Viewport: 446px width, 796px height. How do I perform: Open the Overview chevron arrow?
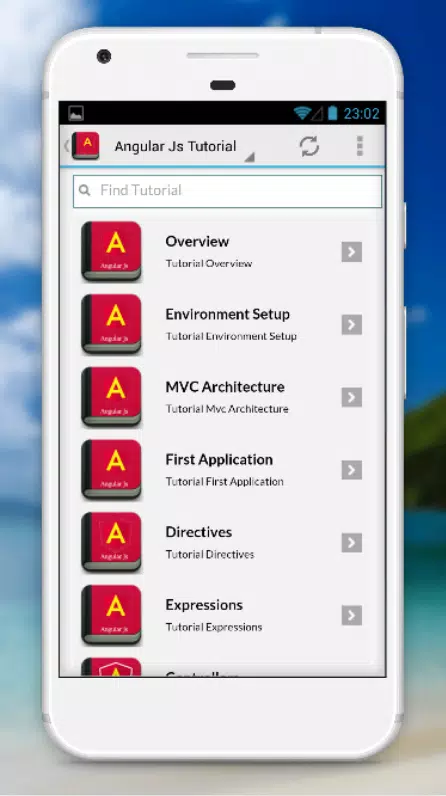(352, 252)
